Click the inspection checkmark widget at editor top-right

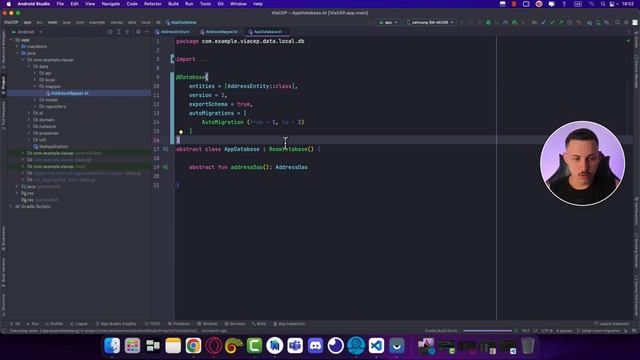629,40
